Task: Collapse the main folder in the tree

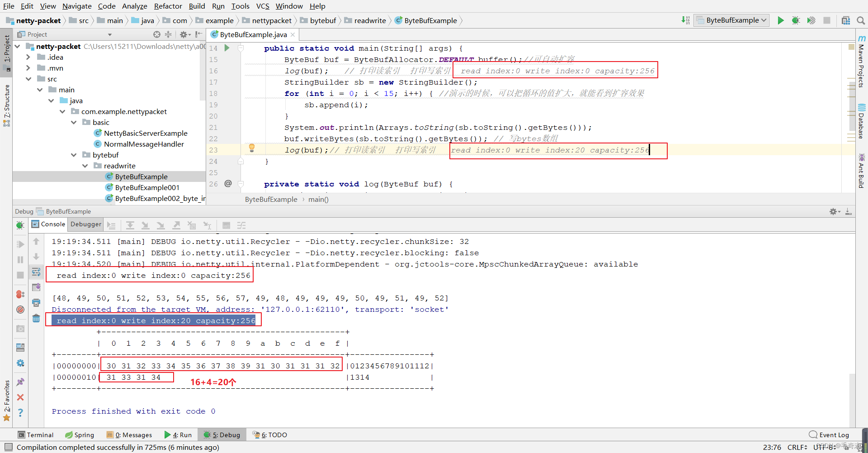Action: 40,90
